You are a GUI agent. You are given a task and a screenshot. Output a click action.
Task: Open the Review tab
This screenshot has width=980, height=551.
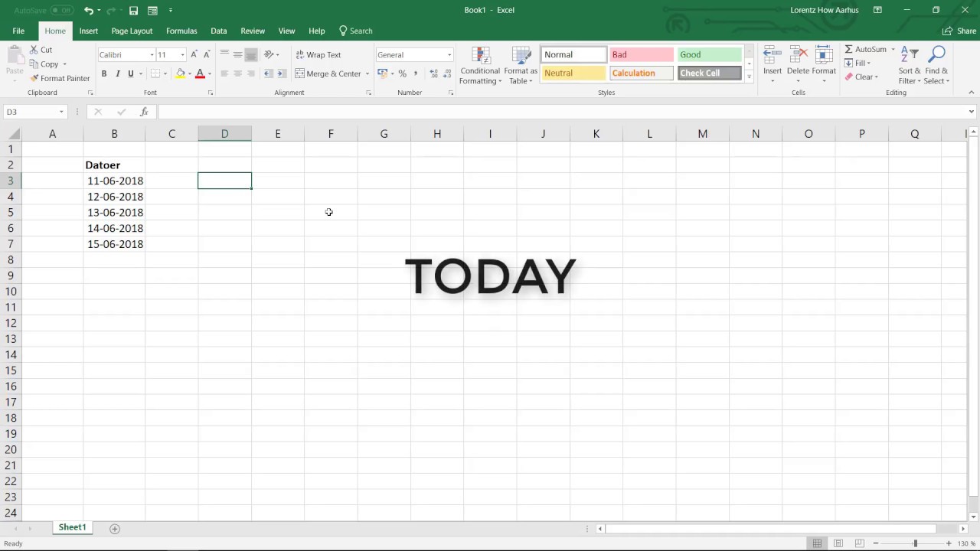click(x=253, y=31)
